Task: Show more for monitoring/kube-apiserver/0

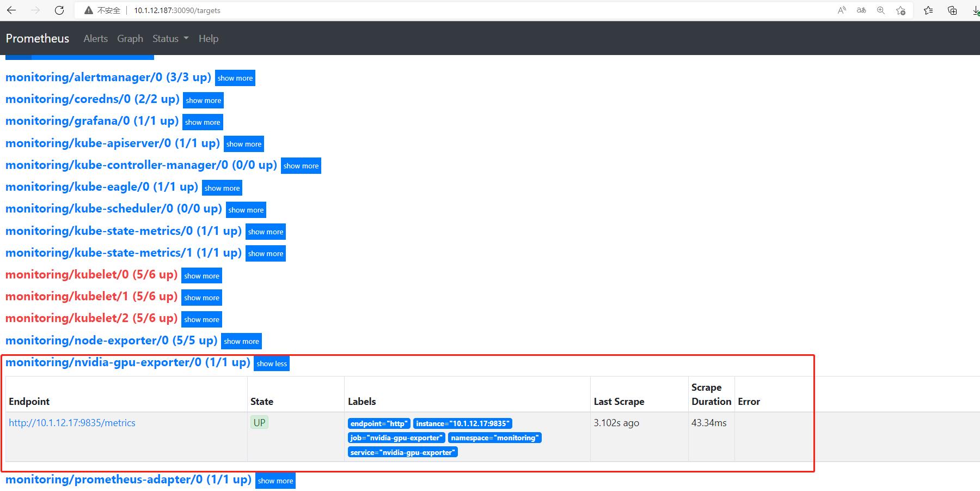Action: (244, 144)
